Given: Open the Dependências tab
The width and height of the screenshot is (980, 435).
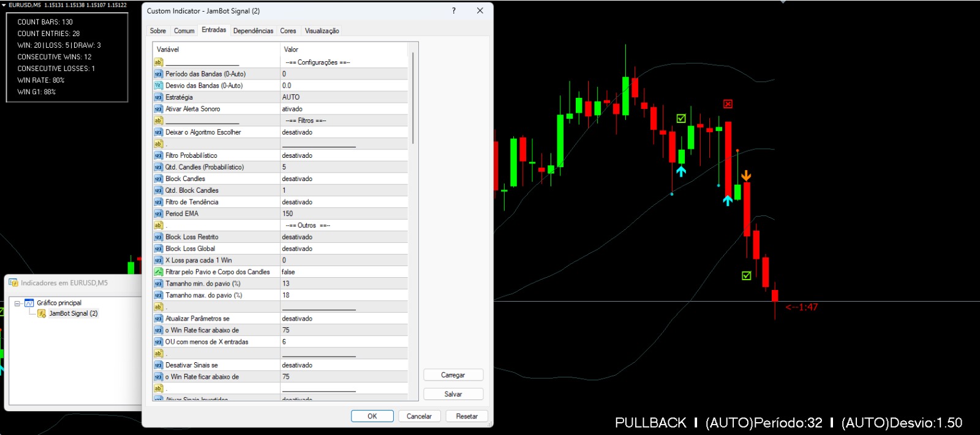Looking at the screenshot, I should coord(253,31).
